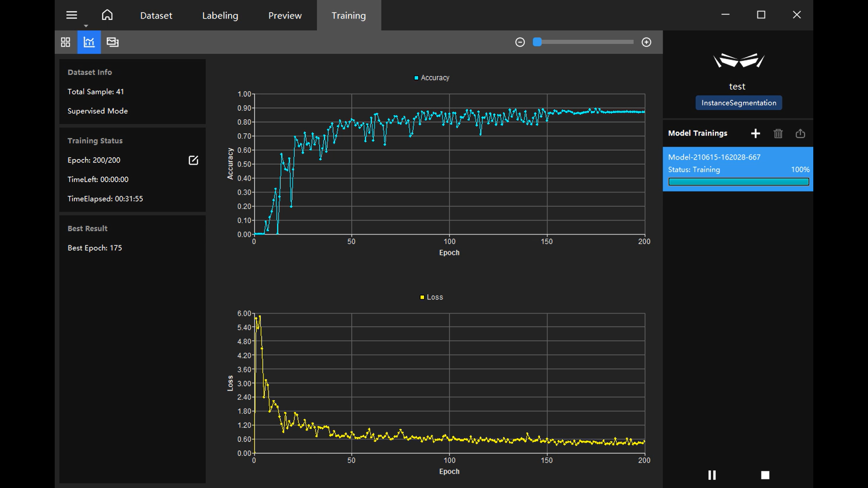Click the zoom slider track
This screenshot has width=868, height=488.
588,42
